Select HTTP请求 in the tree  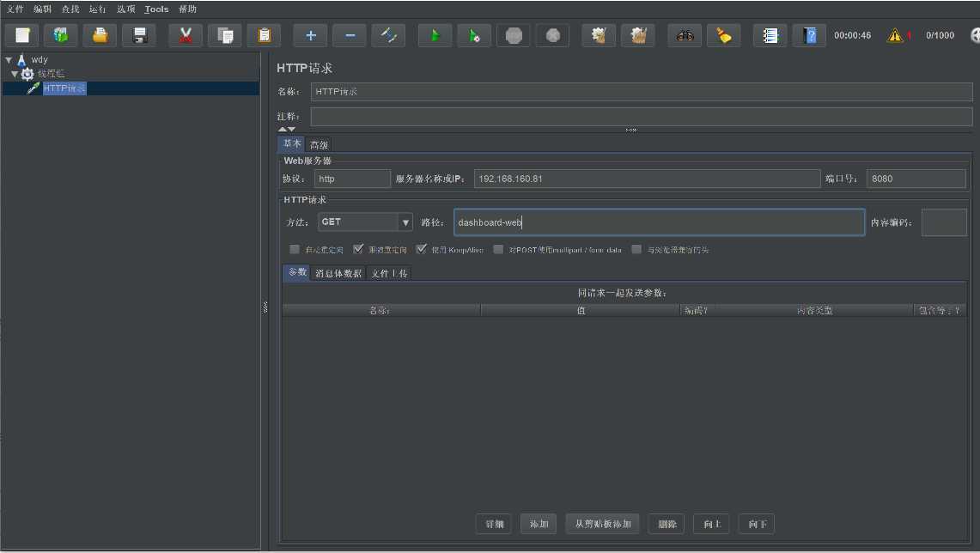point(64,88)
